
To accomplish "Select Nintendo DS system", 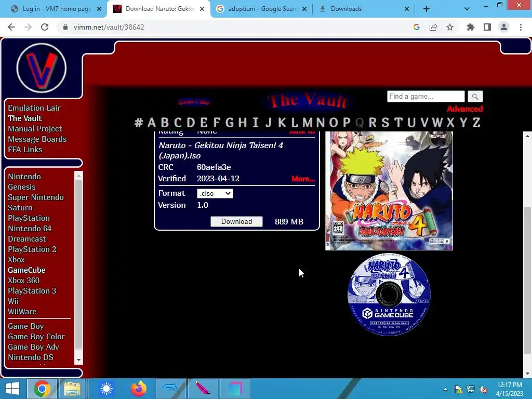I will coord(31,357).
